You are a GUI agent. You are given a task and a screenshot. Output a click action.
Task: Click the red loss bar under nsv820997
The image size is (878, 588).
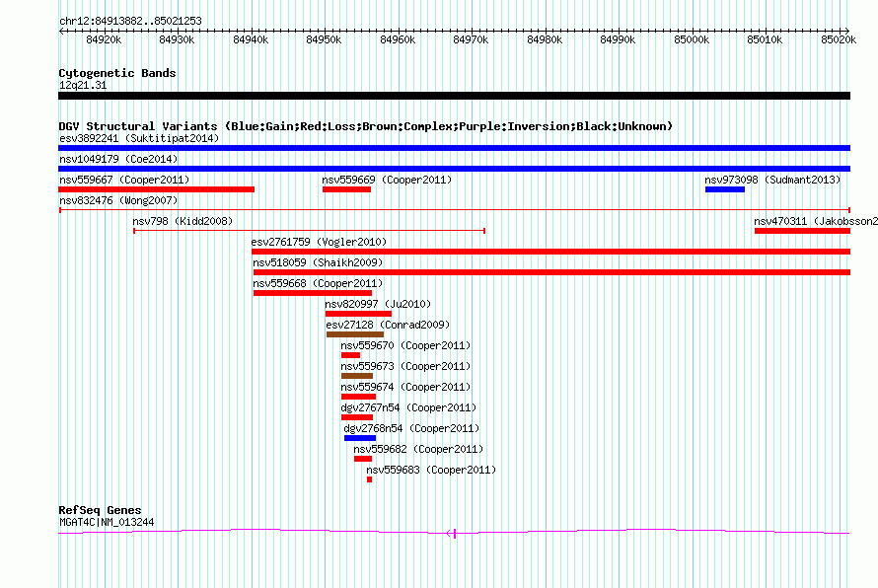(x=358, y=314)
